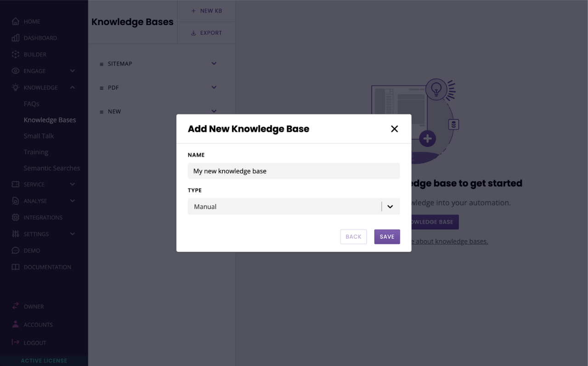Expand the Service menu chevron
The height and width of the screenshot is (366, 588).
tap(73, 184)
